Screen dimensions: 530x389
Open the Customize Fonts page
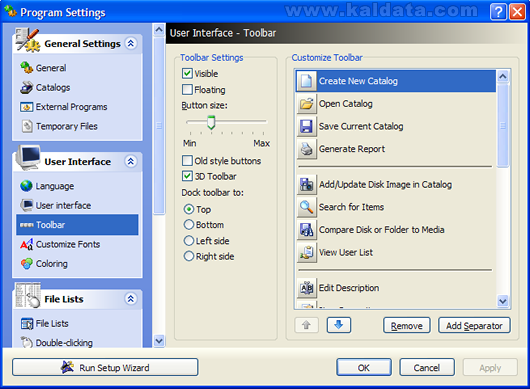tap(68, 244)
